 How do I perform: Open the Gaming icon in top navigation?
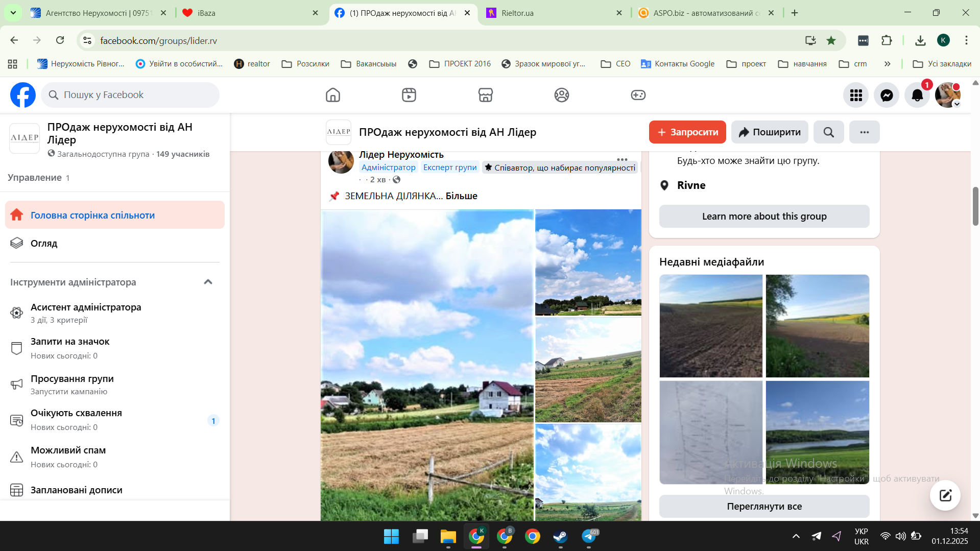[x=638, y=95]
